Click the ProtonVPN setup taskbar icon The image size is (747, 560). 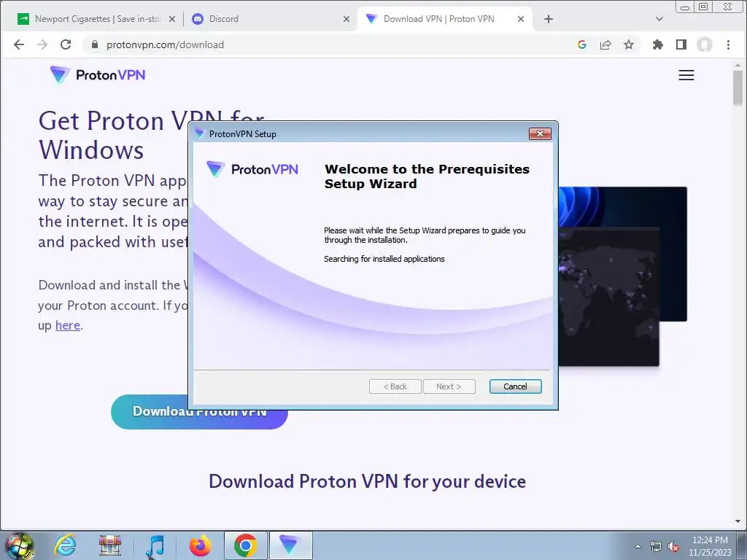290,545
